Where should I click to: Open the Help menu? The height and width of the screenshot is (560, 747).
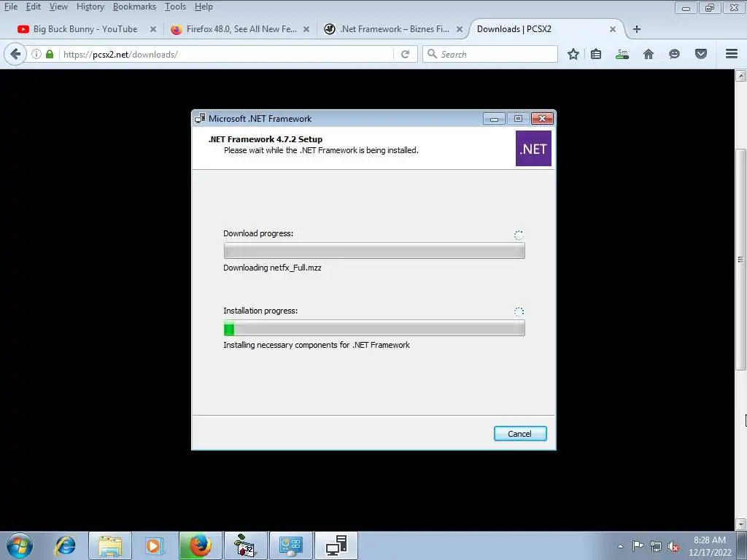(204, 7)
